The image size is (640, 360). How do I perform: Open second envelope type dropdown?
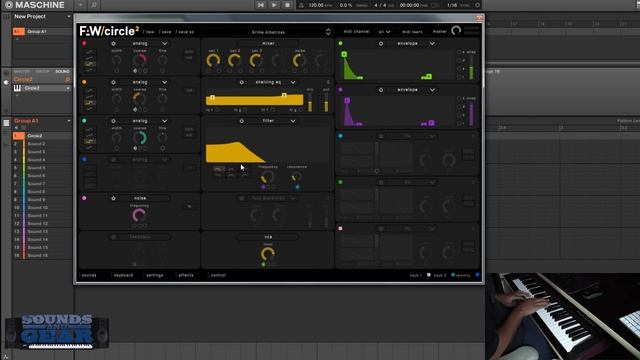pos(432,90)
